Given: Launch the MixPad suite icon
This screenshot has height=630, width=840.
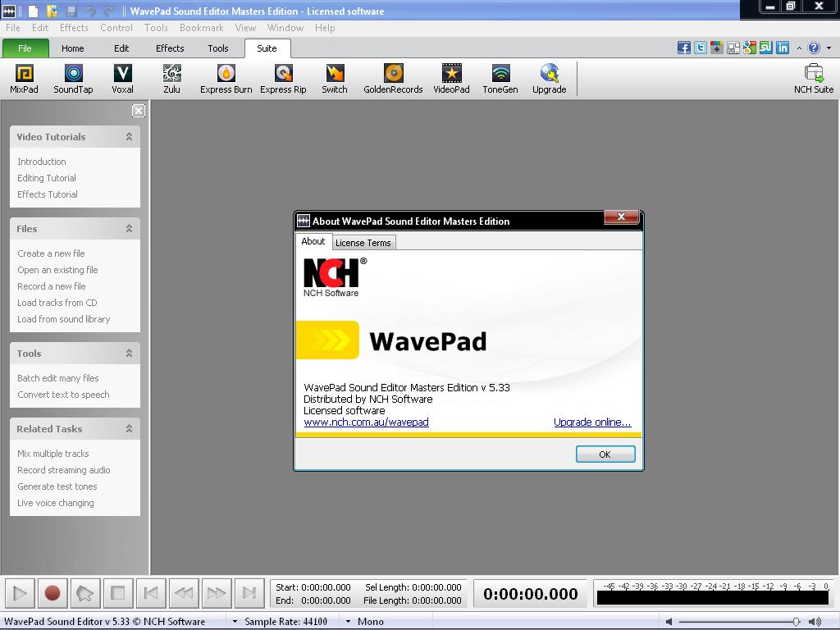Looking at the screenshot, I should [24, 79].
